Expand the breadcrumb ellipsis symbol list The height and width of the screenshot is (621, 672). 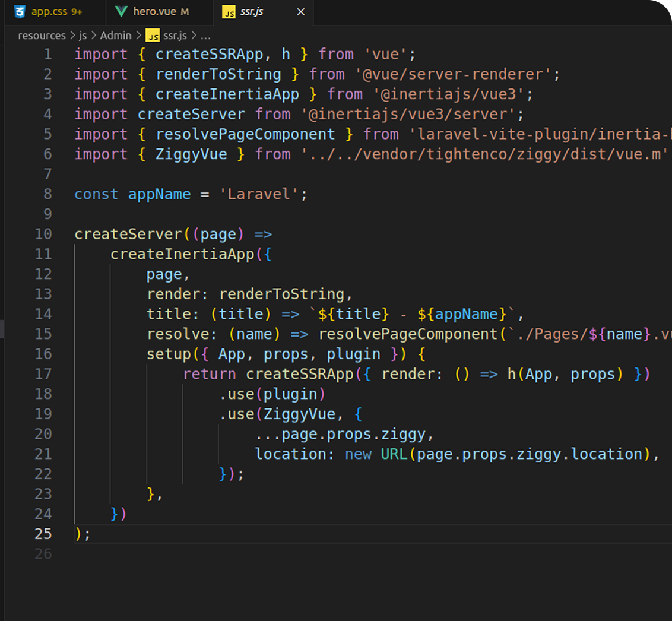205,36
